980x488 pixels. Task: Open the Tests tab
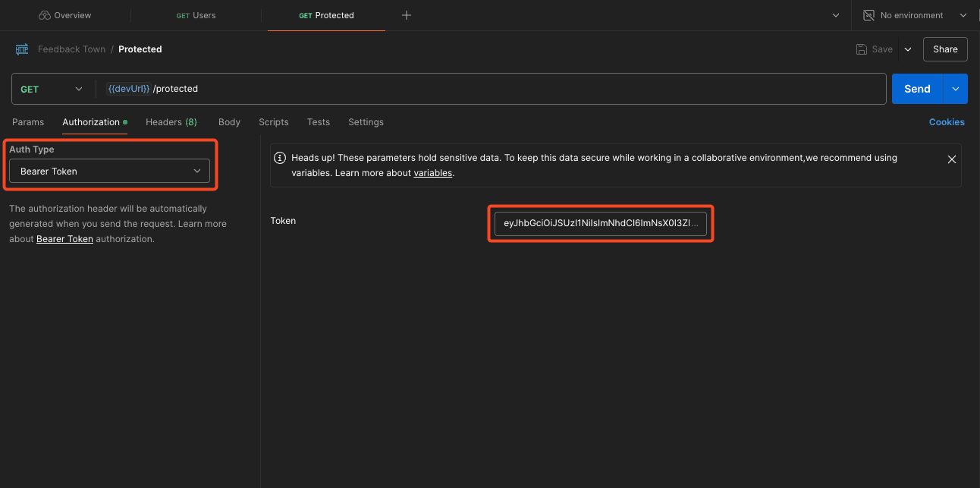(319, 122)
